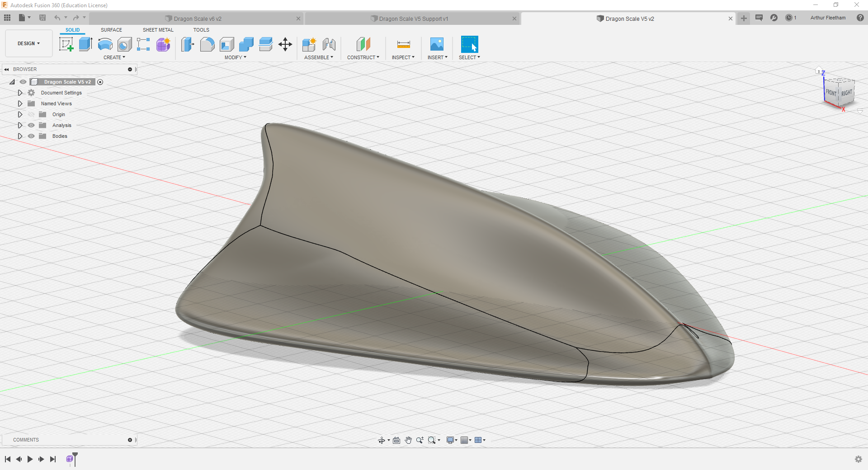Activate component radio button for Dragon Scale V5 v2

coord(100,82)
